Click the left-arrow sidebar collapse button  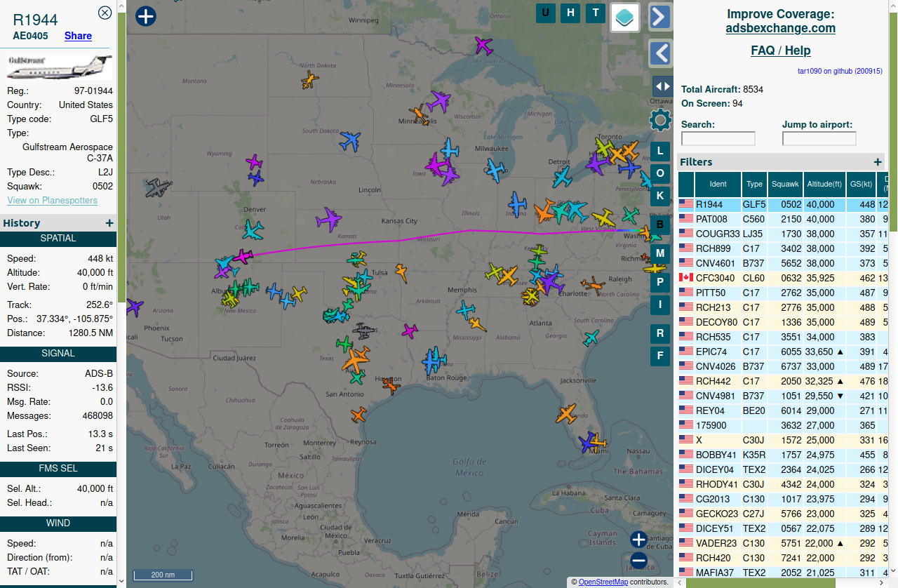click(660, 53)
